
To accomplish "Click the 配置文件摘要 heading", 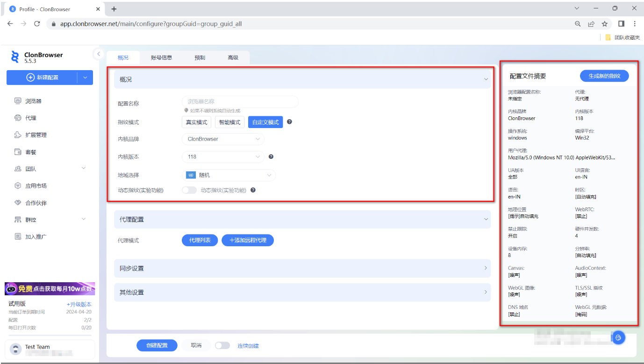I will click(x=528, y=76).
